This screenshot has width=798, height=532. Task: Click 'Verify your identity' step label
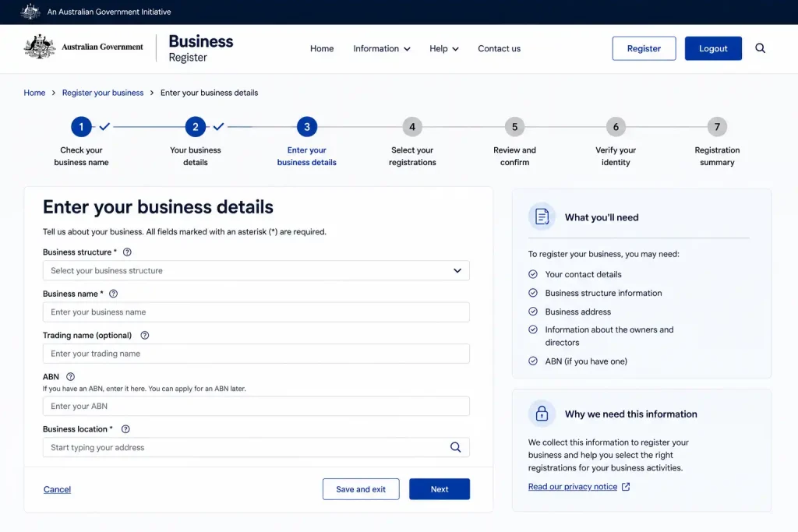pyautogui.click(x=616, y=156)
